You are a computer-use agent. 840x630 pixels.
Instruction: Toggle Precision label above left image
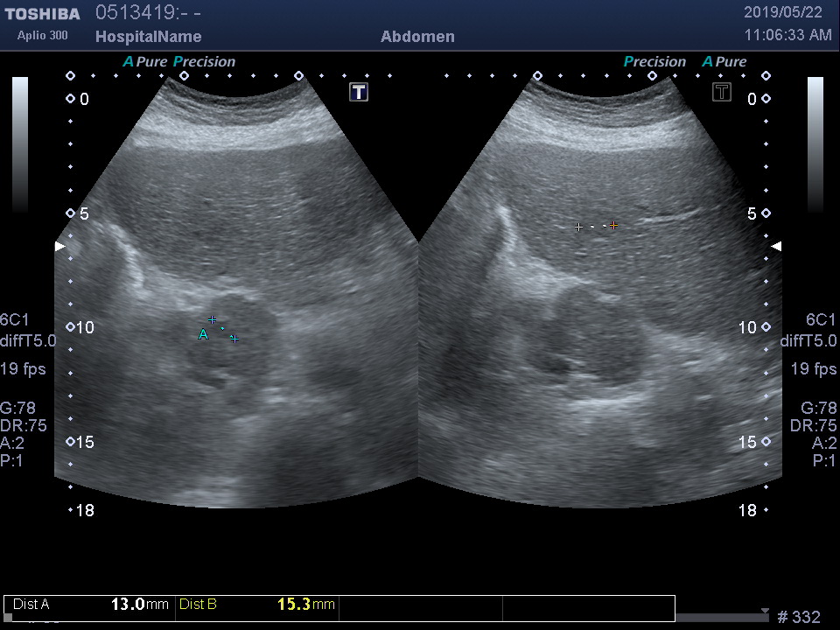[205, 62]
